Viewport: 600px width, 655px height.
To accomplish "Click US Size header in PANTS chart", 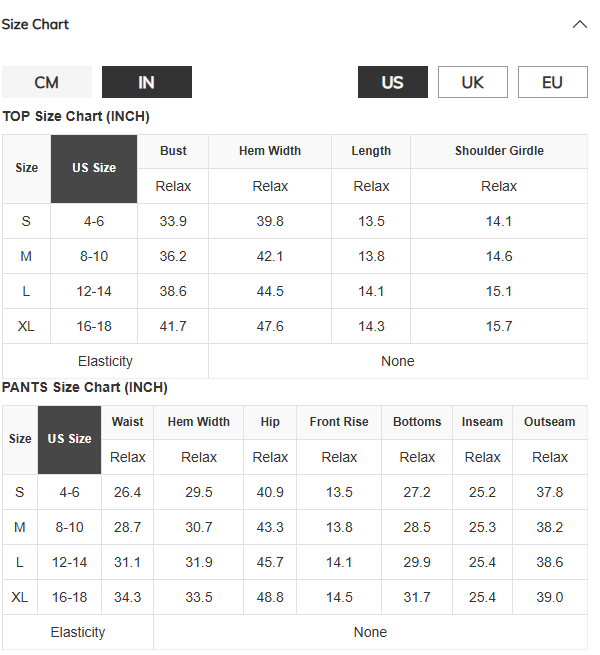I will pos(69,439).
